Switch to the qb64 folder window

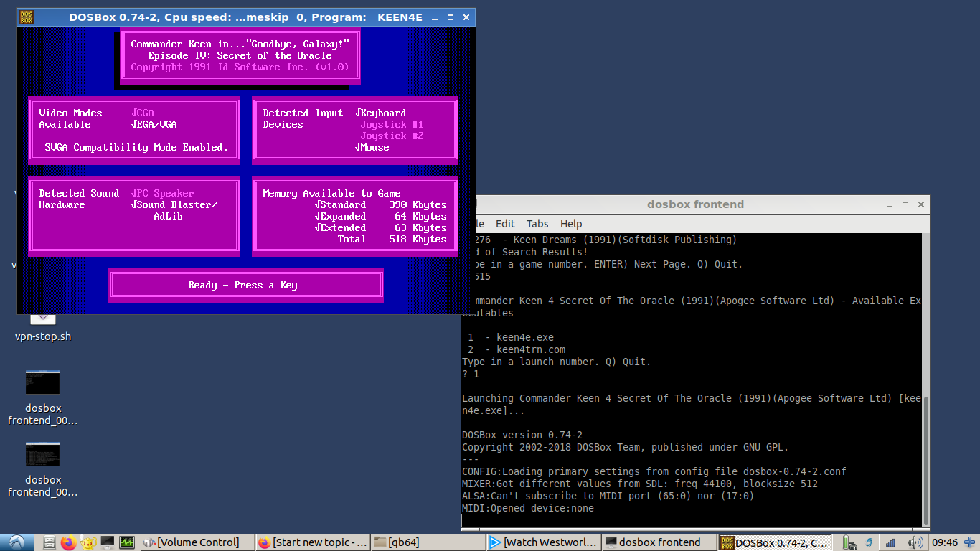tap(428, 542)
